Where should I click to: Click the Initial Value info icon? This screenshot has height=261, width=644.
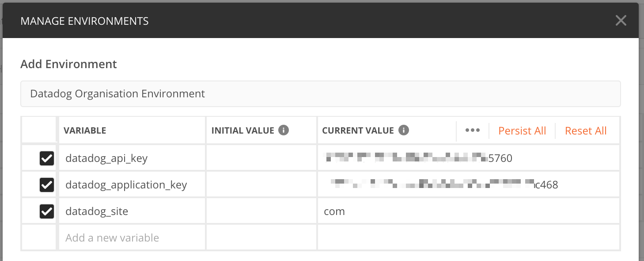pos(284,130)
